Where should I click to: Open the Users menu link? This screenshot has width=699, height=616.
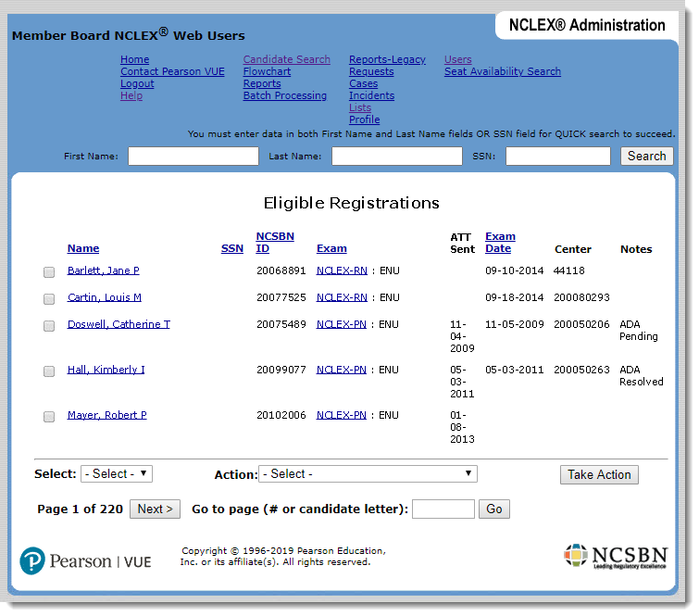point(458,59)
